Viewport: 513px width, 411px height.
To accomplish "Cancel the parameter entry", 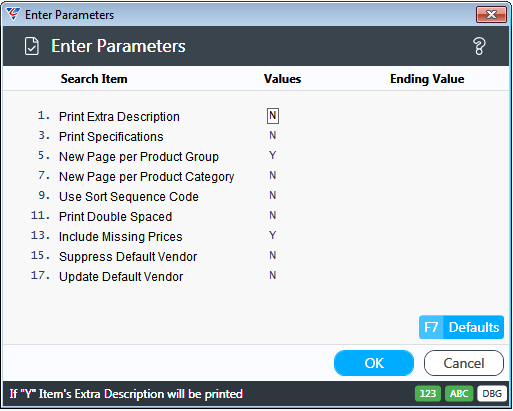I will 464,363.
